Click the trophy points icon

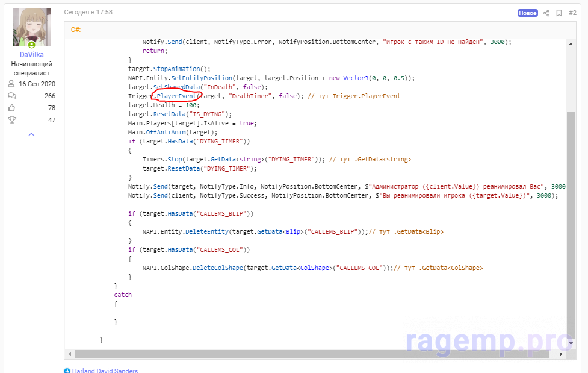11,120
